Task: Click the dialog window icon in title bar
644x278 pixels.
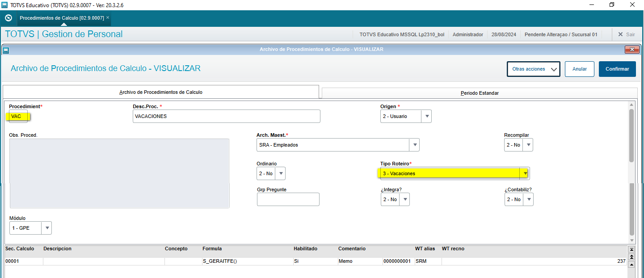Action: [6, 50]
